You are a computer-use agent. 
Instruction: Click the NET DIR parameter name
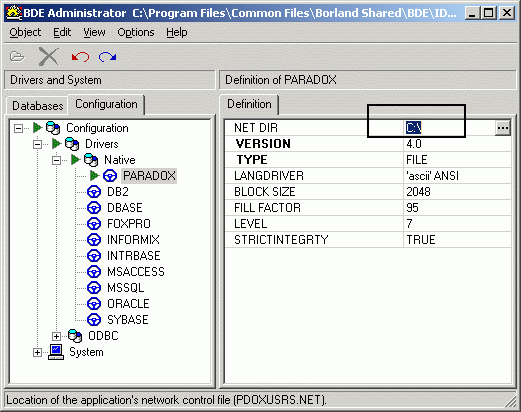coord(256,128)
